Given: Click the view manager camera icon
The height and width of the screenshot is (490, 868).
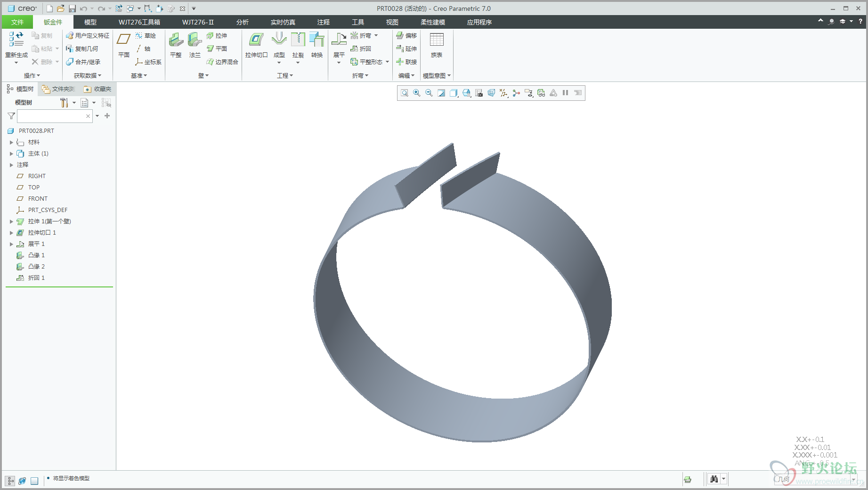Looking at the screenshot, I should pyautogui.click(x=479, y=93).
